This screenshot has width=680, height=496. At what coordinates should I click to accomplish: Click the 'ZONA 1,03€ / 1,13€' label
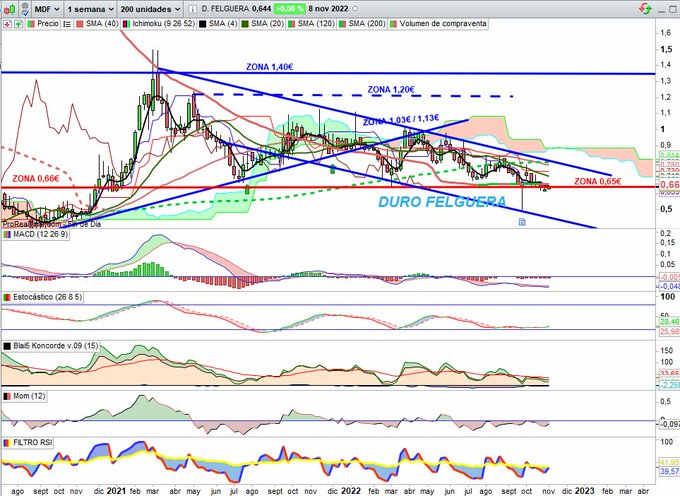click(401, 120)
